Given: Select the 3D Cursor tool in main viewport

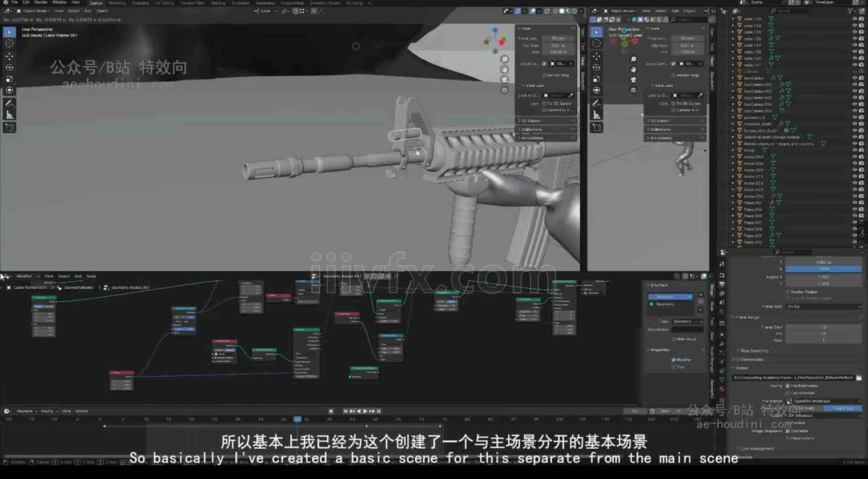Looking at the screenshot, I should pos(9,43).
